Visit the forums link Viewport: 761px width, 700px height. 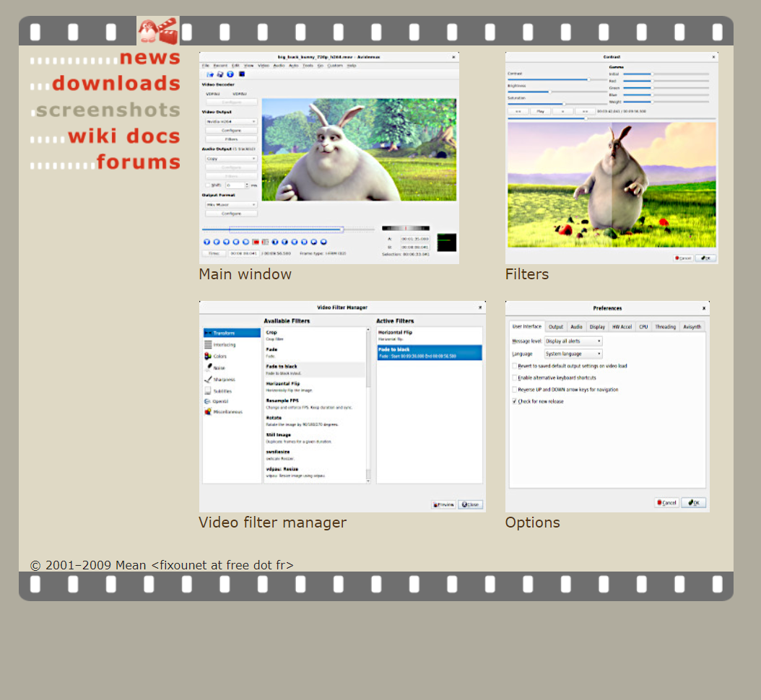pos(139,162)
